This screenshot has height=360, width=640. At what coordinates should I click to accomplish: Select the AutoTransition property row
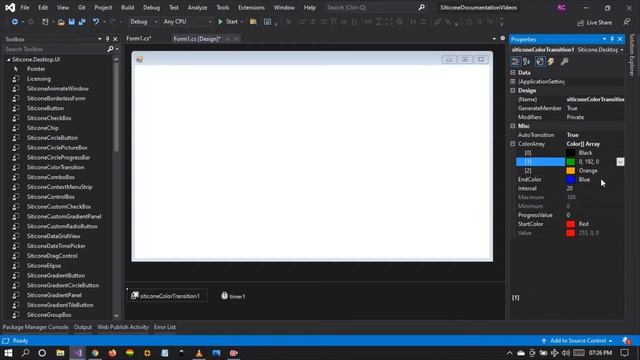point(570,135)
